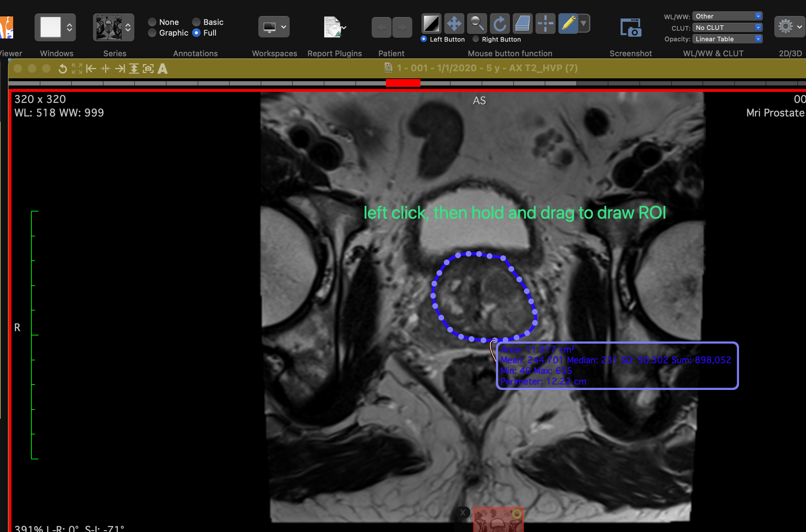Click the '320 x 320' image size text
The image size is (806, 532).
point(40,99)
